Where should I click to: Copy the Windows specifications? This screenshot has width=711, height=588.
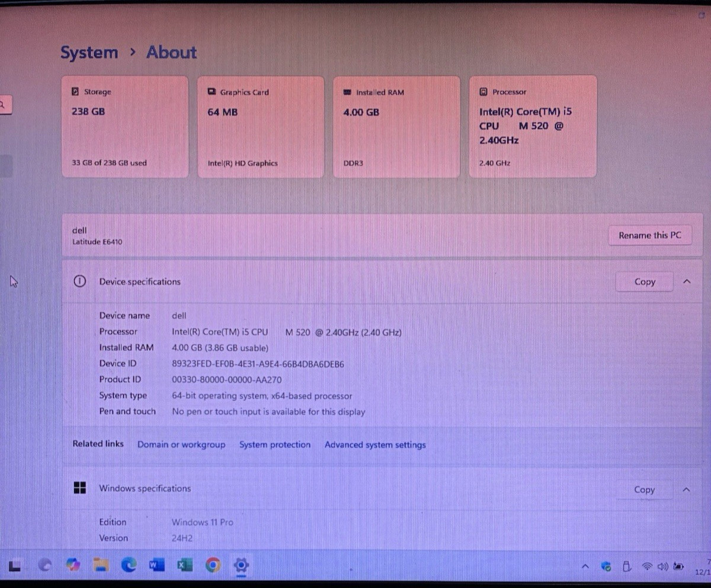(645, 490)
